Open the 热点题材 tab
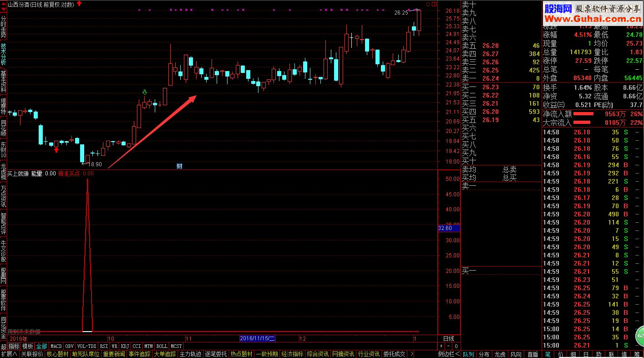Image resolution: width=644 pixels, height=358 pixels. (x=241, y=354)
